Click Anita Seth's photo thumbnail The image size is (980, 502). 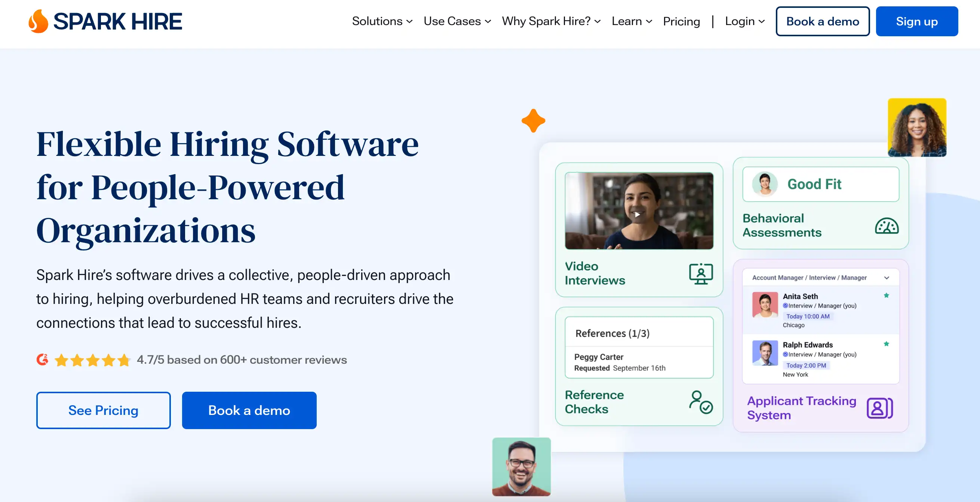click(765, 305)
